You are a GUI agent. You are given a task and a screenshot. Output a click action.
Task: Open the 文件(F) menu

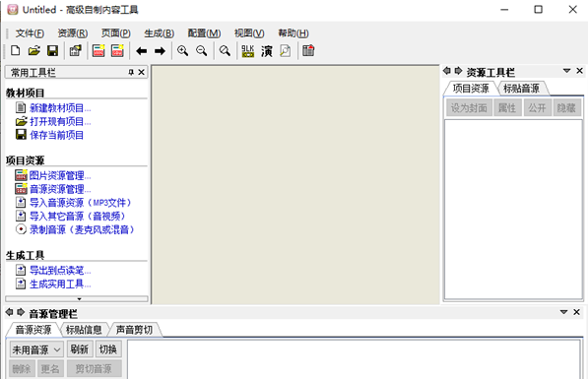point(30,33)
